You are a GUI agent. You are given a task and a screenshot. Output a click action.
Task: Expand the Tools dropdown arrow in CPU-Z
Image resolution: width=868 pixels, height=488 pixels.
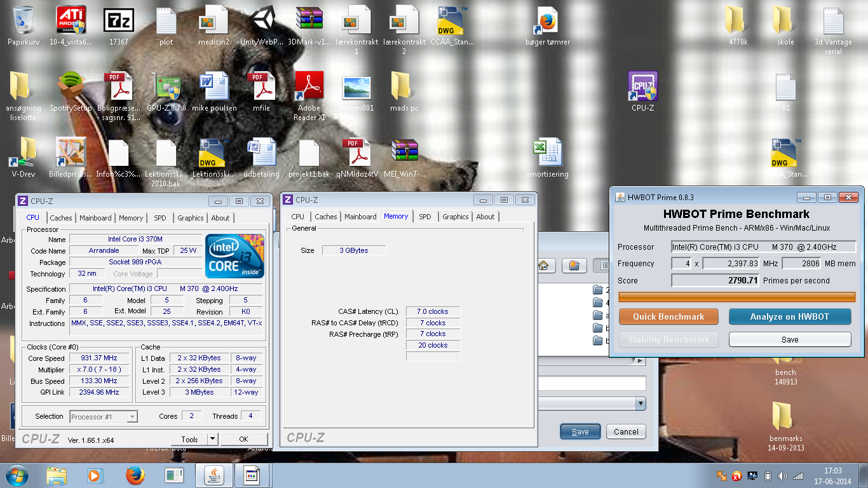tap(212, 439)
